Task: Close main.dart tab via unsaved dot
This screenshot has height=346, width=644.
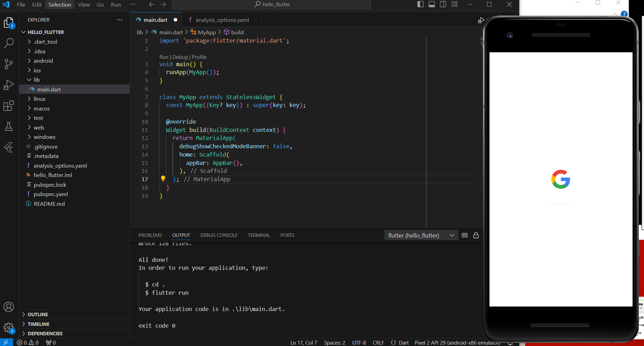Action: tap(175, 20)
